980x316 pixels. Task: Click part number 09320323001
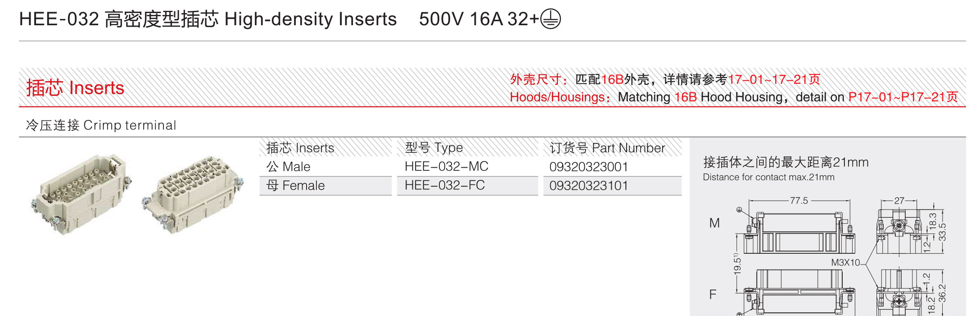[x=589, y=167]
